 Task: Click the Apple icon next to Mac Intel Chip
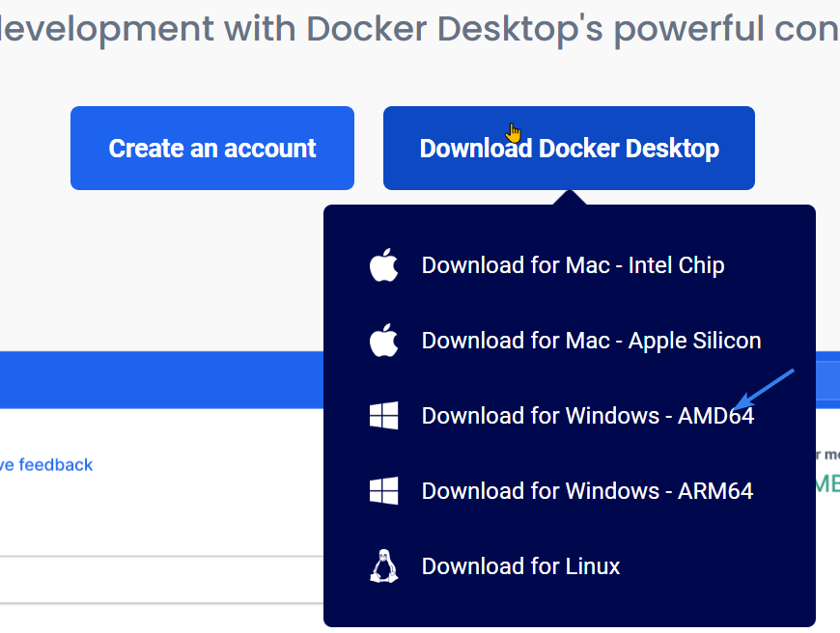click(383, 264)
